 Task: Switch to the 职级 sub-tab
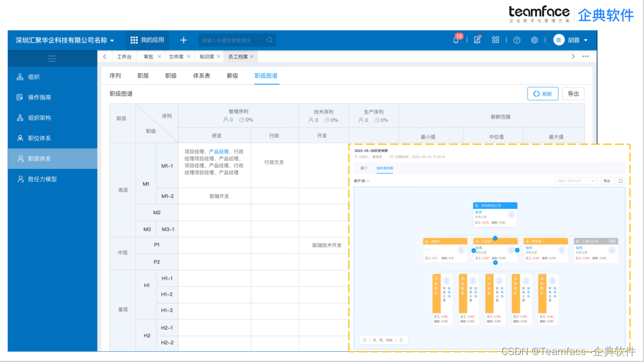tap(171, 76)
